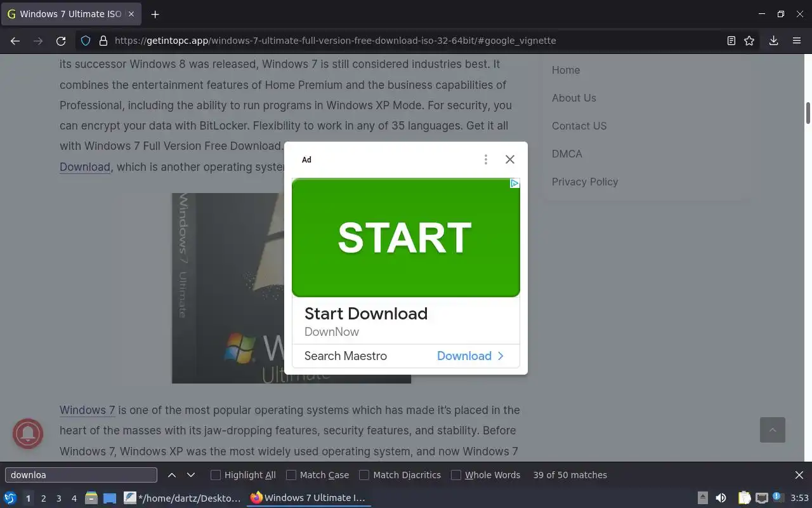Go to the previous find match
Viewport: 812px width, 508px height.
coord(172,475)
